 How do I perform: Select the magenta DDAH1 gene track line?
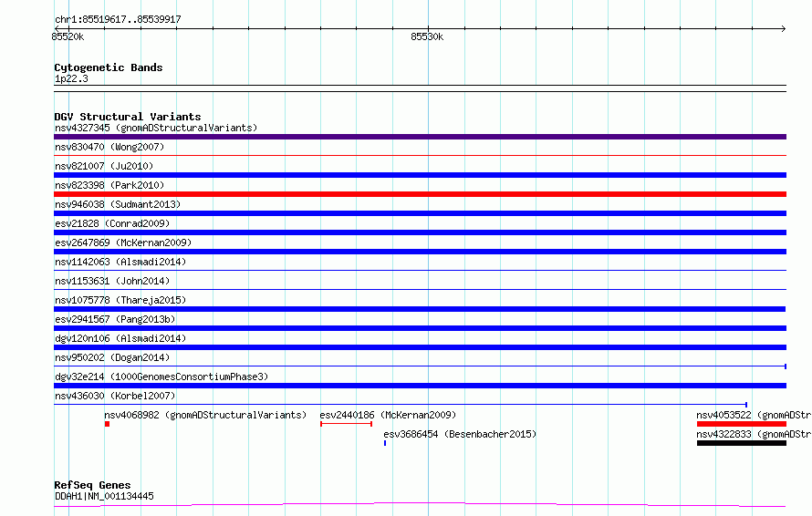pyautogui.click(x=420, y=504)
